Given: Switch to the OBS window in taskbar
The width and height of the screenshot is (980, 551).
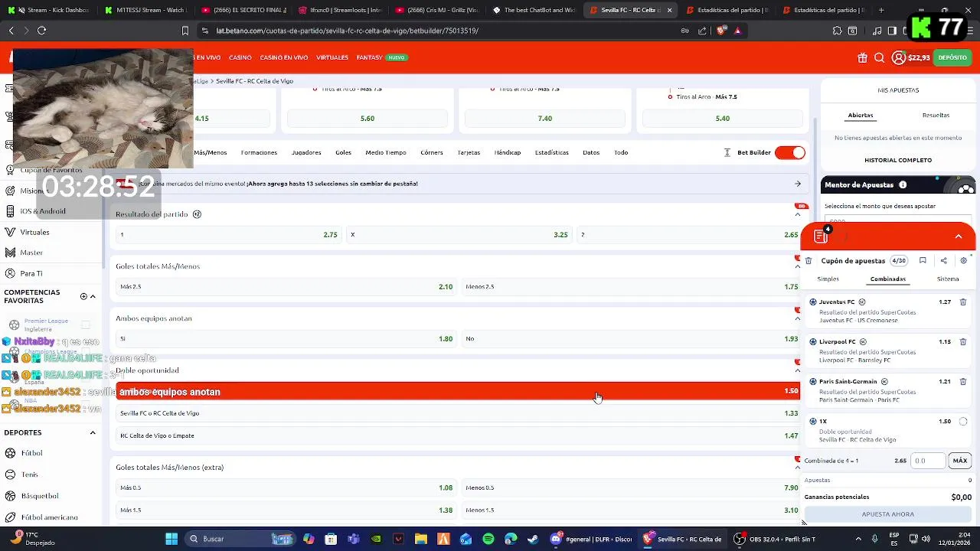Looking at the screenshot, I should click(x=774, y=539).
